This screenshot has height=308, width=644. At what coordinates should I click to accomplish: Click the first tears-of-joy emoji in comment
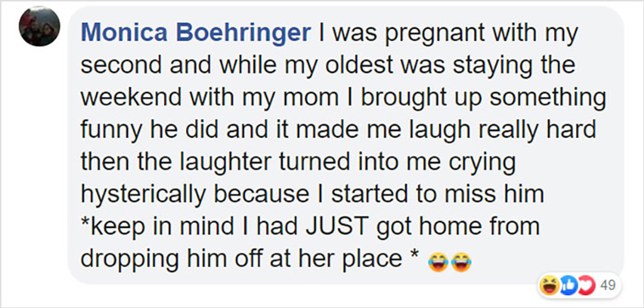[438, 262]
